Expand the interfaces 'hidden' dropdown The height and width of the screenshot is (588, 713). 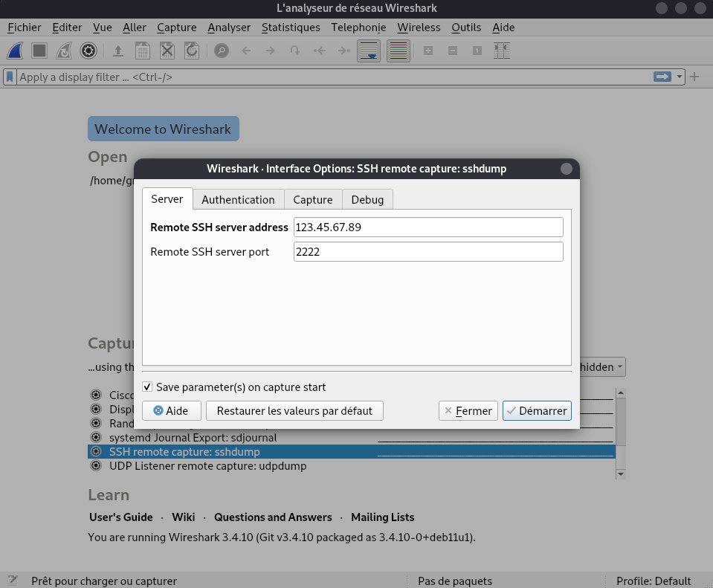601,367
